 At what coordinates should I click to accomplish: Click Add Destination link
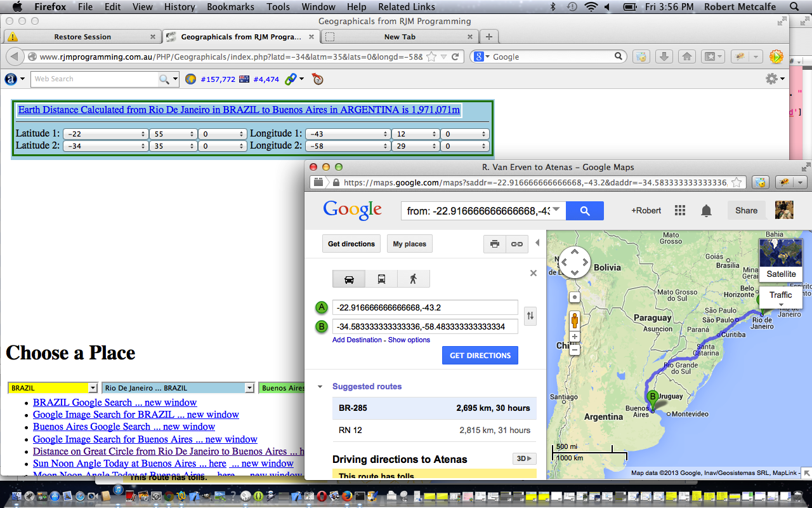(357, 340)
